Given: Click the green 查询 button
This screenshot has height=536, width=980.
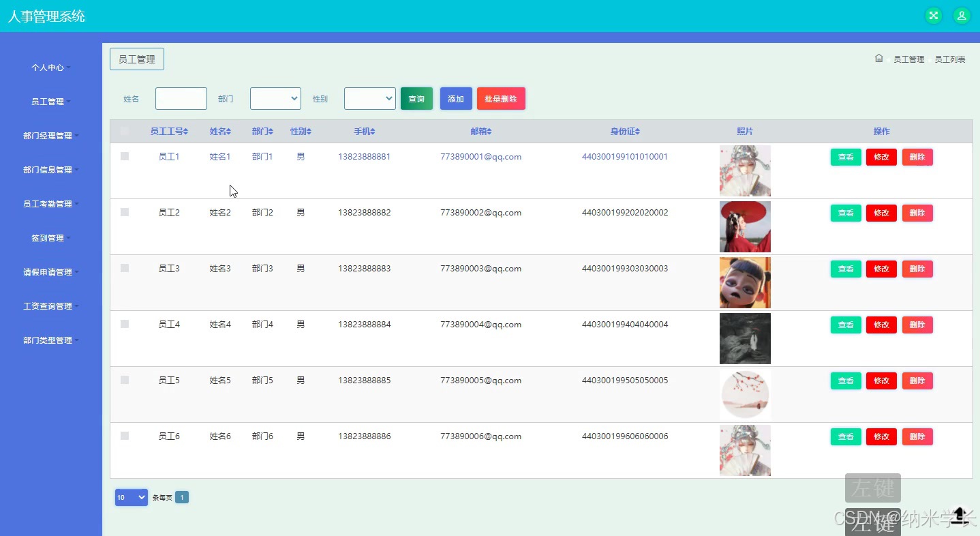Looking at the screenshot, I should pos(416,98).
